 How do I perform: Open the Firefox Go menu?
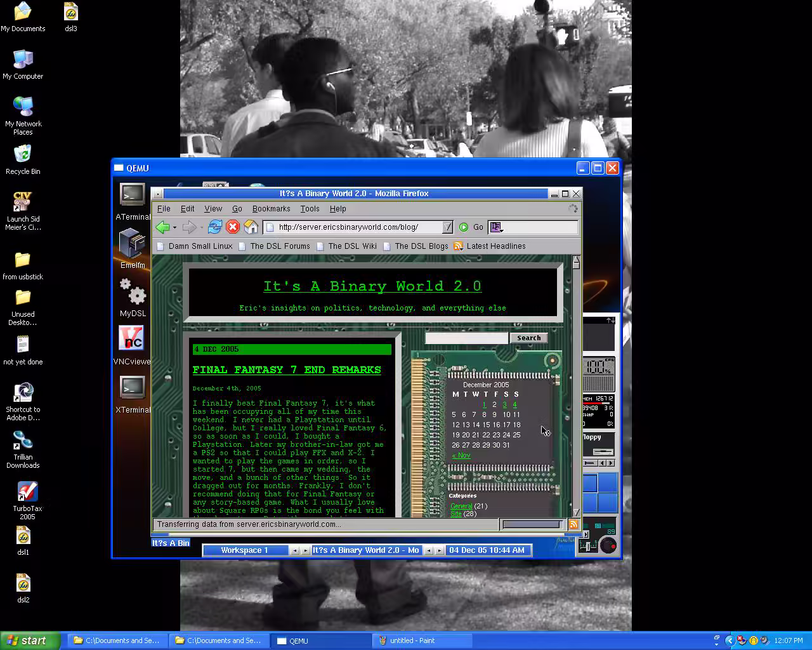click(237, 209)
